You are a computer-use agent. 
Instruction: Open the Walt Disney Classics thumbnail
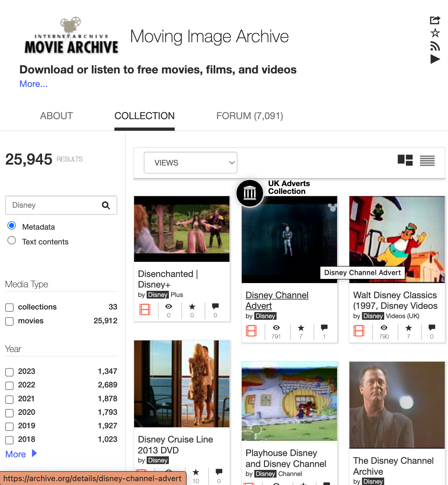click(x=397, y=240)
